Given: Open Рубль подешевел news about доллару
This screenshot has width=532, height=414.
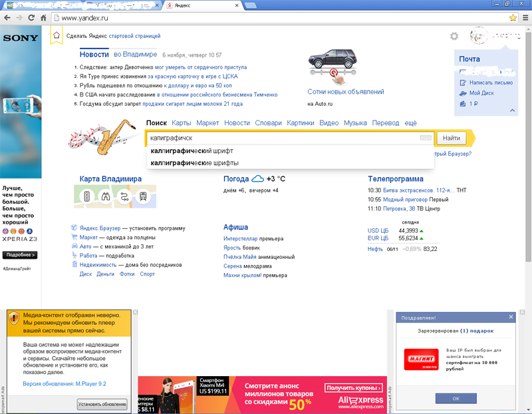Looking at the screenshot, I should coord(198,86).
